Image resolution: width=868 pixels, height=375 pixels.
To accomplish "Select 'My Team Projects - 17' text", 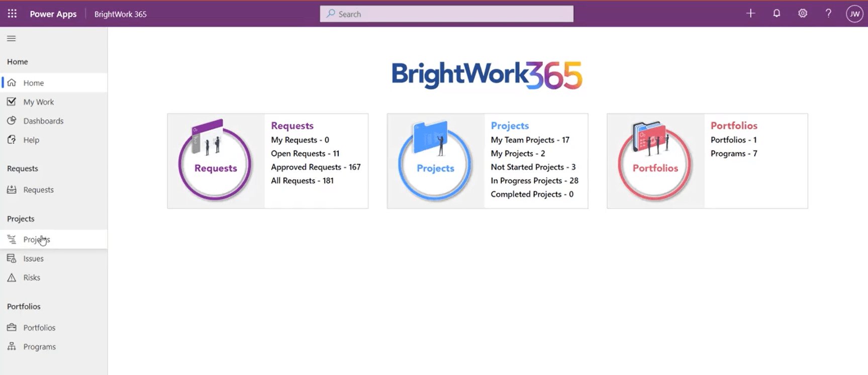I will point(530,140).
